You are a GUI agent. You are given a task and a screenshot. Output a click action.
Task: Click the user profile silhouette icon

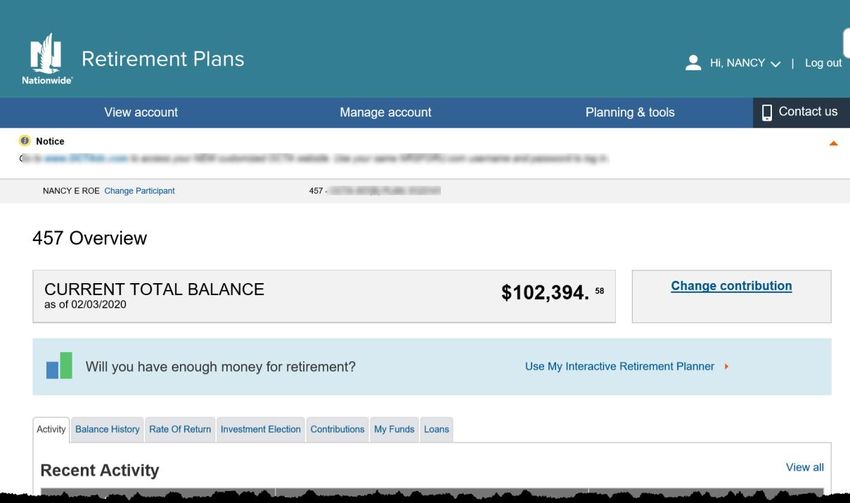(x=693, y=63)
